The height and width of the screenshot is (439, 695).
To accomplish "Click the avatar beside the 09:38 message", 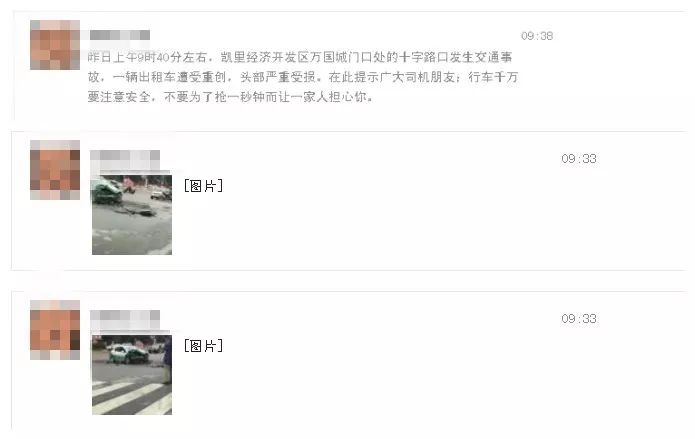I will [x=55, y=45].
